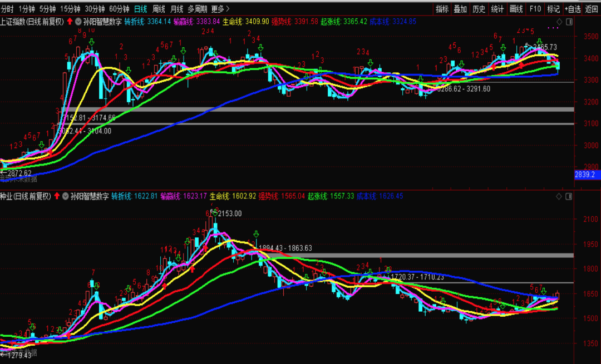Click the 叠加 overlay button
Viewport: 601px width, 364px height.
(460, 9)
